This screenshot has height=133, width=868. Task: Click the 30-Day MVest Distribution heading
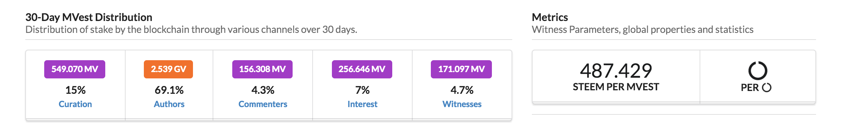point(89,17)
